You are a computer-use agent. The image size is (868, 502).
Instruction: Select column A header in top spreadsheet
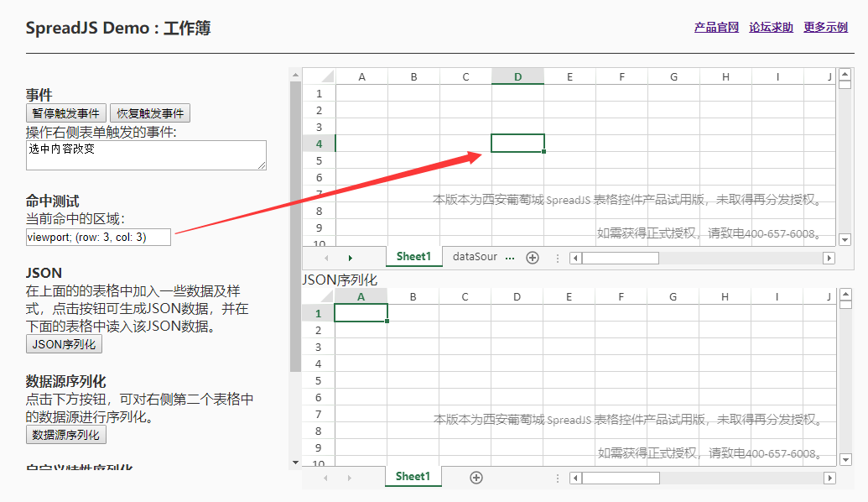tap(362, 76)
